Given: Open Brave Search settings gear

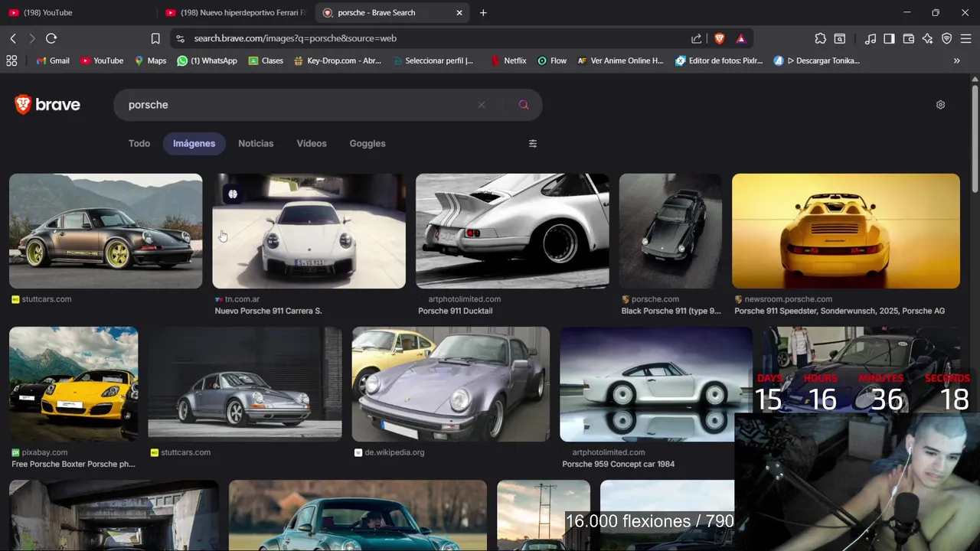Looking at the screenshot, I should pyautogui.click(x=940, y=105).
